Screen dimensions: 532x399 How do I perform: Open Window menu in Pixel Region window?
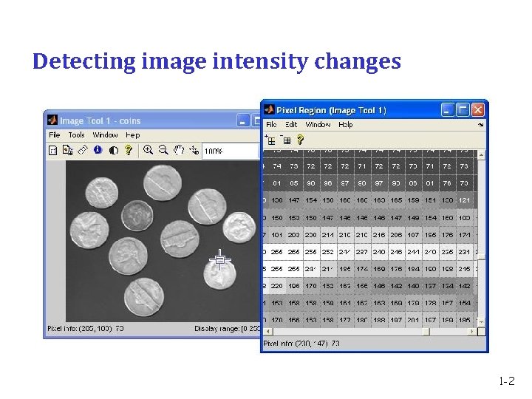pos(318,125)
